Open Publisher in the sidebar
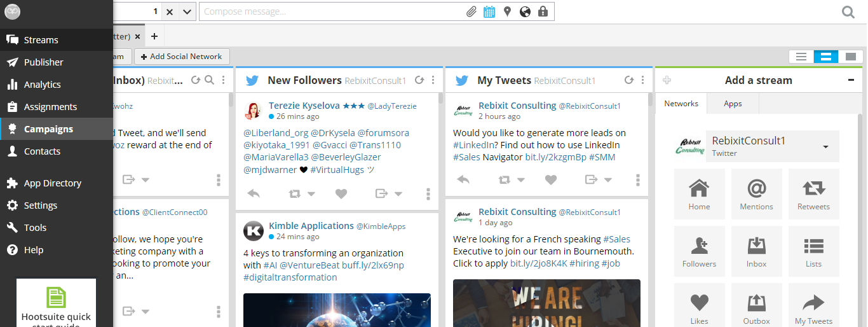Image resolution: width=868 pixels, height=327 pixels. click(x=57, y=62)
